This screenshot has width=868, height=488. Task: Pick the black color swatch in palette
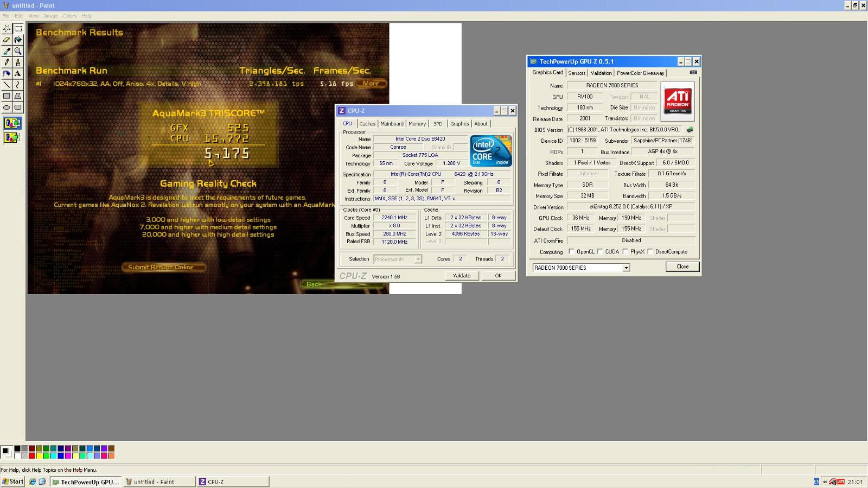17,449
